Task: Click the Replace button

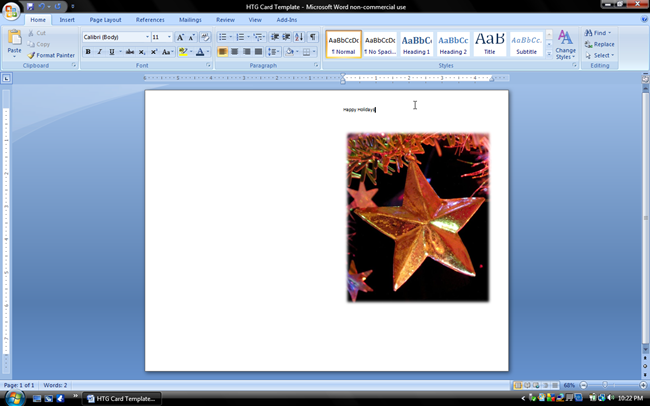Action: tap(599, 44)
